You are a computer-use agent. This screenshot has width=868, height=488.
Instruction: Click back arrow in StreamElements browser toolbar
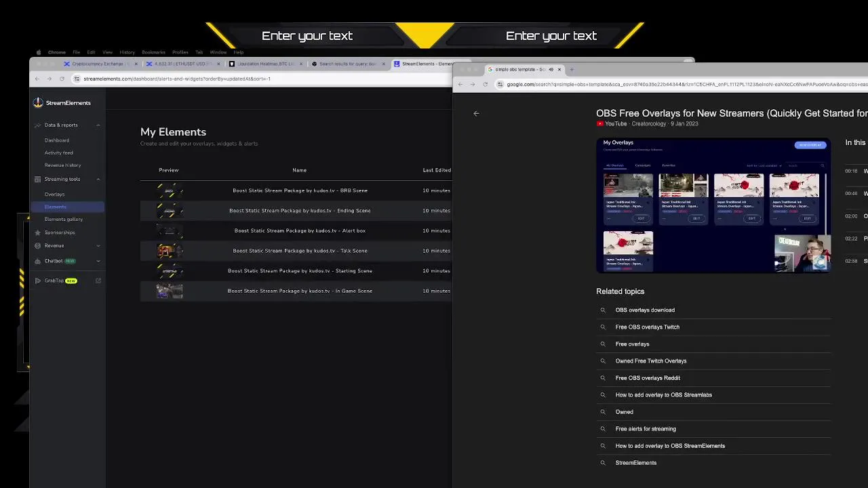[x=37, y=79]
